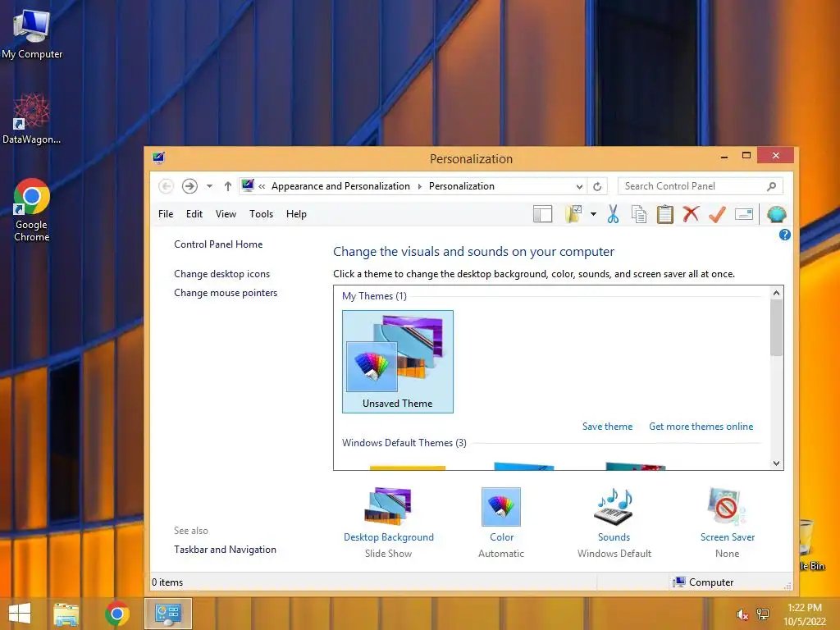Open the Color settings swatch icon
Image resolution: width=840 pixels, height=630 pixels.
click(501, 506)
